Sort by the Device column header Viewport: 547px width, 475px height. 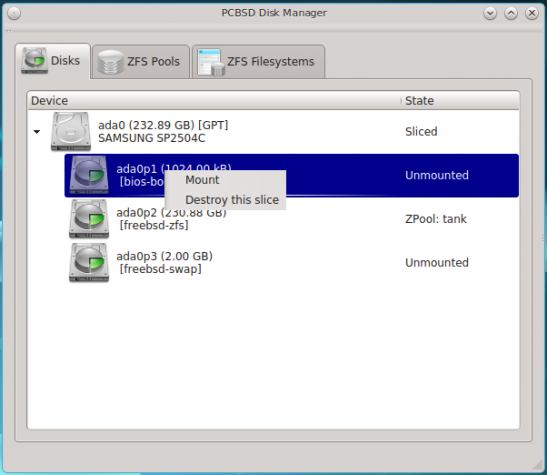[x=214, y=101]
